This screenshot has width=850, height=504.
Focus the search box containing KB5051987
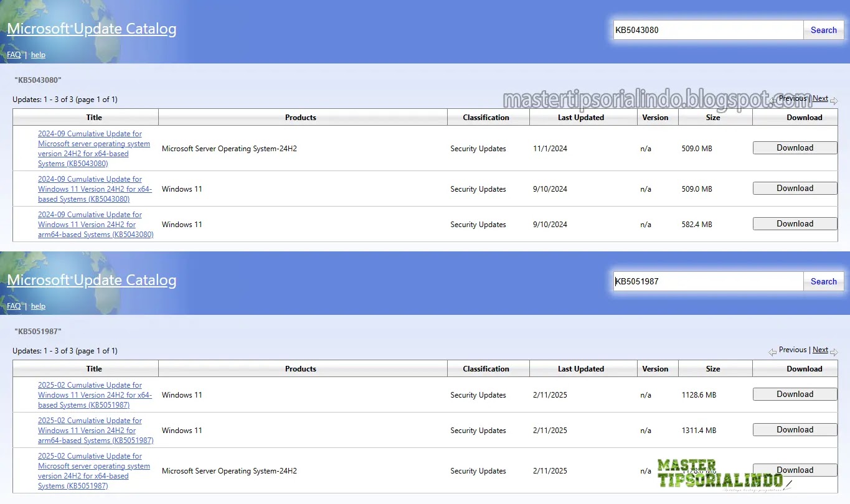pyautogui.click(x=708, y=281)
